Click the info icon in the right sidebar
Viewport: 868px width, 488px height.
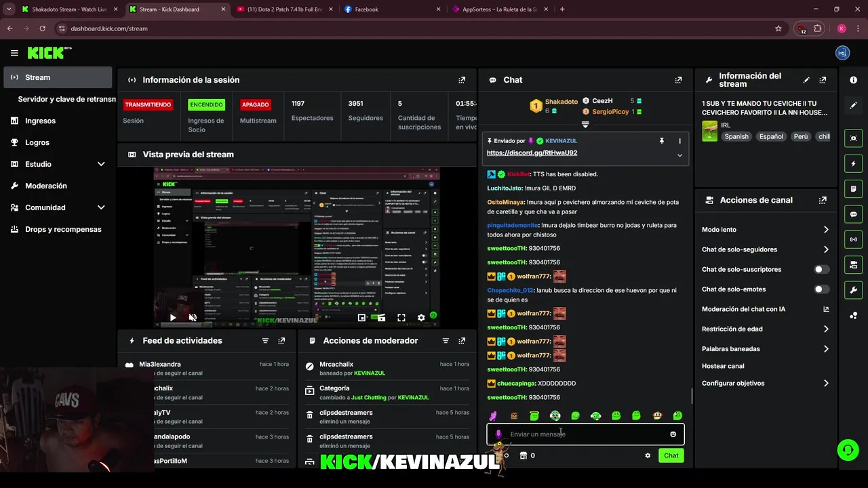click(x=853, y=80)
